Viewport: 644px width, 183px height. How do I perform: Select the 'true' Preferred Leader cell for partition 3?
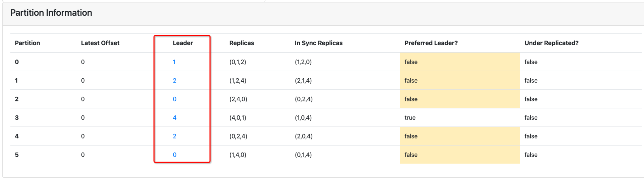point(410,118)
